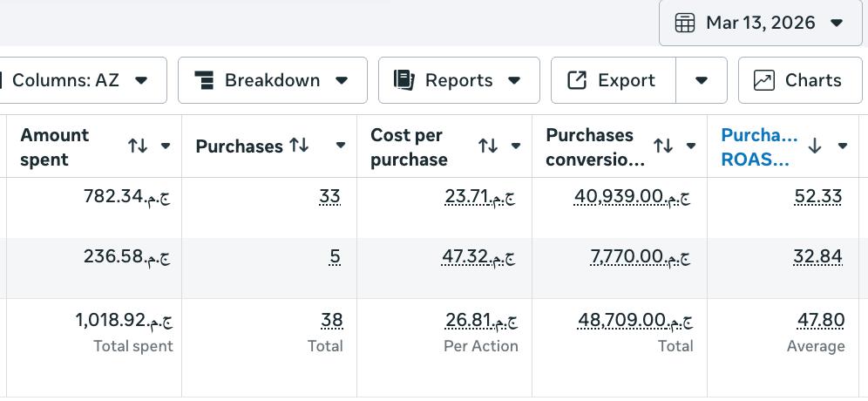Screen dimensions: 868x401
Task: Click the 40,939.00 conversion value link
Action: point(632,197)
